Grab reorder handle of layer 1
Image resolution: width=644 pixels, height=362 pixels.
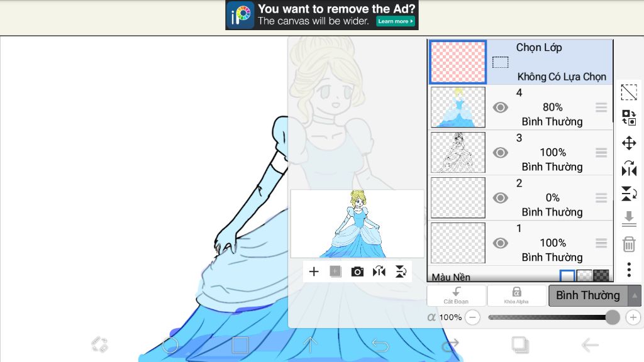(601, 243)
